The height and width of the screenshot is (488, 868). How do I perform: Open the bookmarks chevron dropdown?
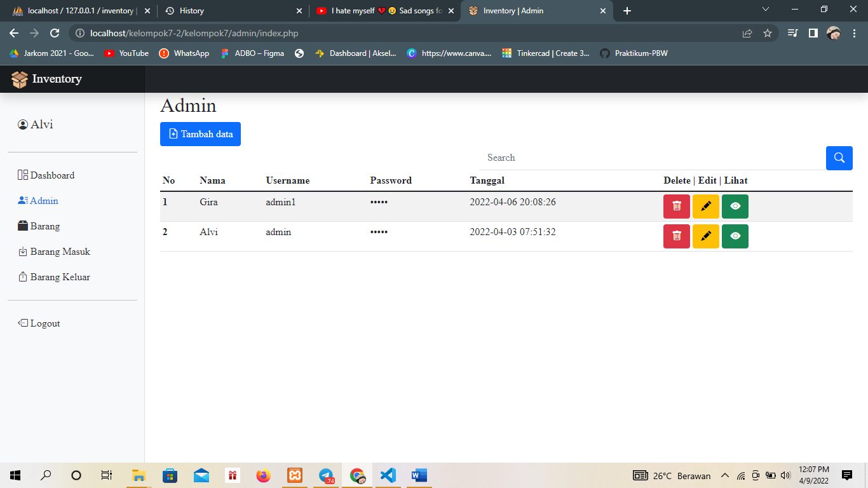(x=765, y=10)
